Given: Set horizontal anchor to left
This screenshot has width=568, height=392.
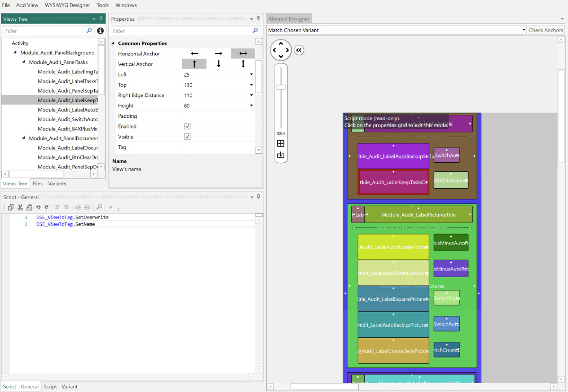Looking at the screenshot, I should click(x=195, y=53).
